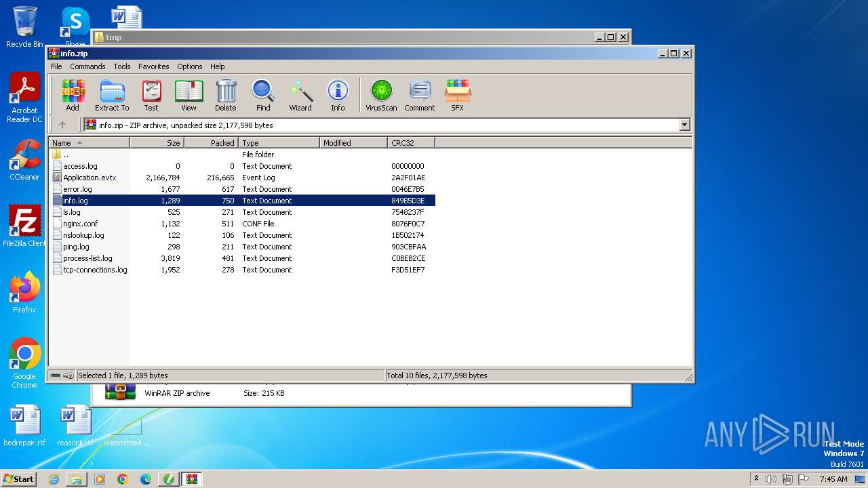This screenshot has height=488, width=868.
Task: Select the reasonii.rtf desktop file
Action: pos(75,426)
